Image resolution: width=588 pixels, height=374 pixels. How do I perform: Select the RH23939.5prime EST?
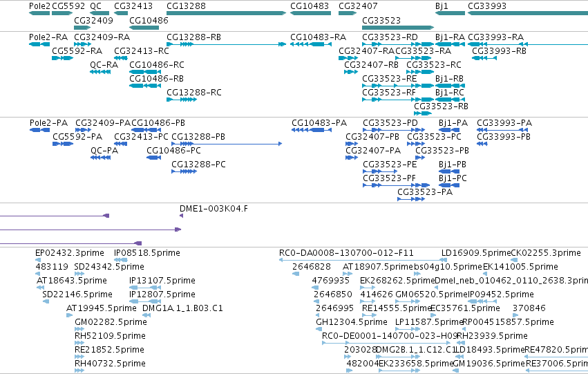pyautogui.click(x=461, y=344)
